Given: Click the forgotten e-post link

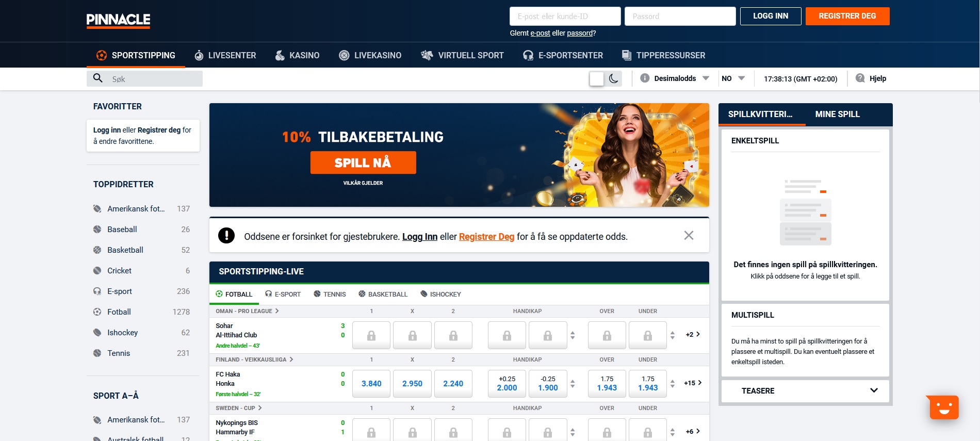Looking at the screenshot, I should tap(540, 33).
